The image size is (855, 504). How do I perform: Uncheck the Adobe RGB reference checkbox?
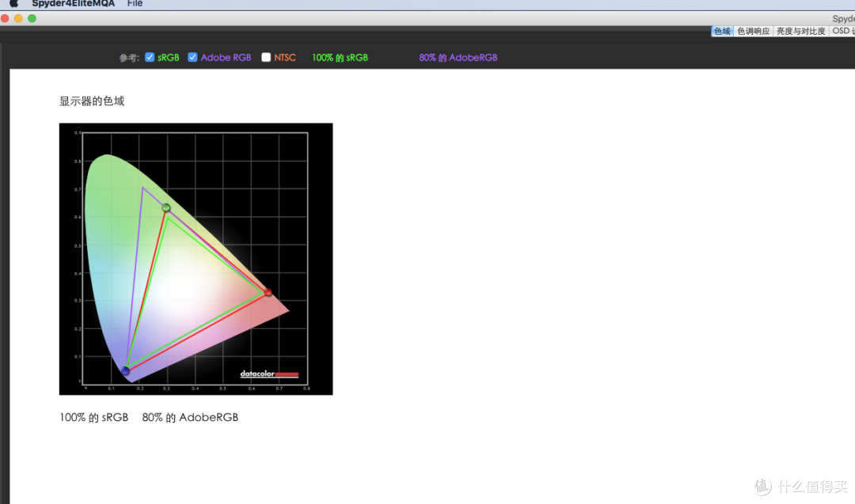[192, 57]
